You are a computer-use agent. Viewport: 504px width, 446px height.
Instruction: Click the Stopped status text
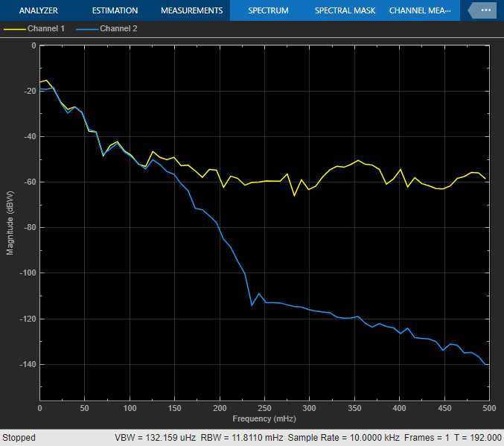[x=19, y=438]
